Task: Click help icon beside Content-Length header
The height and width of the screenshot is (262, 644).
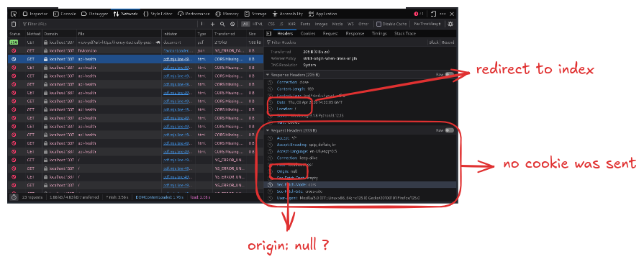Action: (270, 89)
